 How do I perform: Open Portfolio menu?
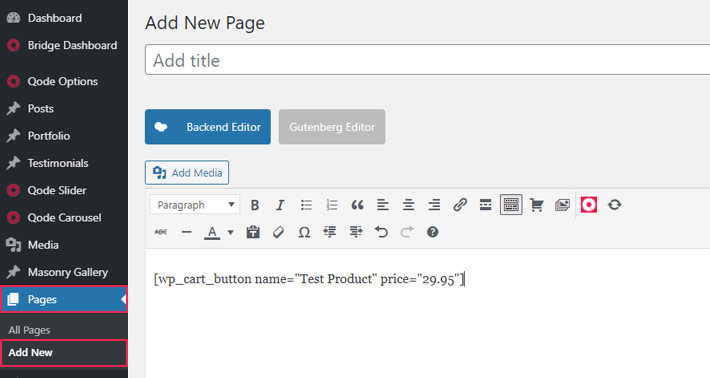tap(49, 136)
